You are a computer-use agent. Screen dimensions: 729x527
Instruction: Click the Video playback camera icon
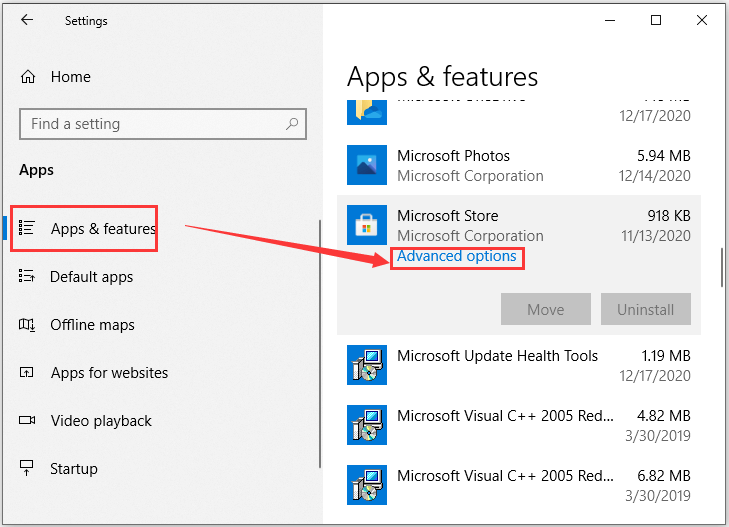coord(27,421)
